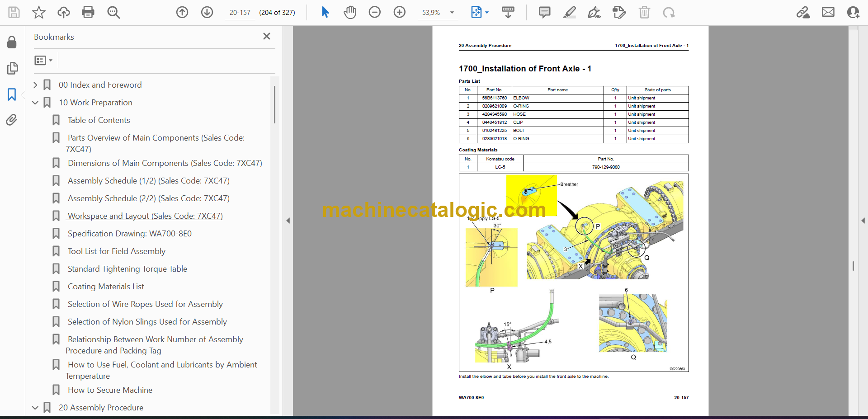Add a comment note
This screenshot has width=868, height=419.
pos(545,12)
